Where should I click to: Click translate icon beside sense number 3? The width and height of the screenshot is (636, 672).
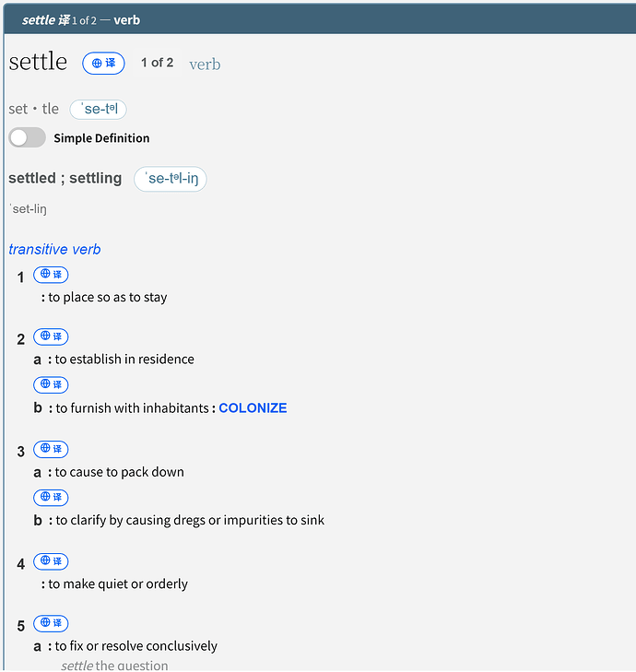click(51, 449)
